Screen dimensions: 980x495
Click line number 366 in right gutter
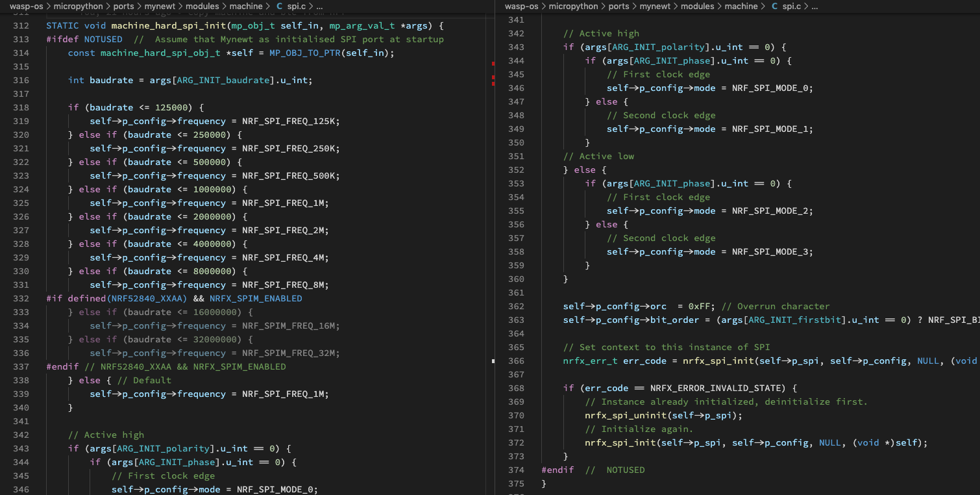click(x=516, y=361)
